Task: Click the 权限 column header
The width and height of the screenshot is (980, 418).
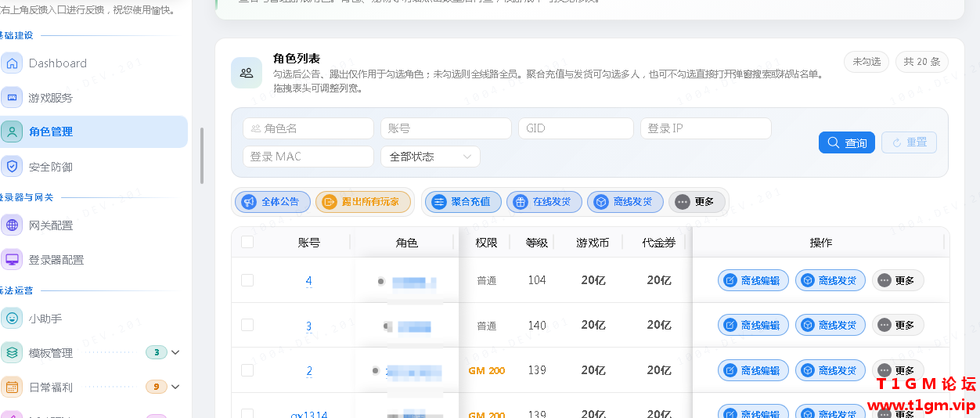Action: [x=486, y=243]
